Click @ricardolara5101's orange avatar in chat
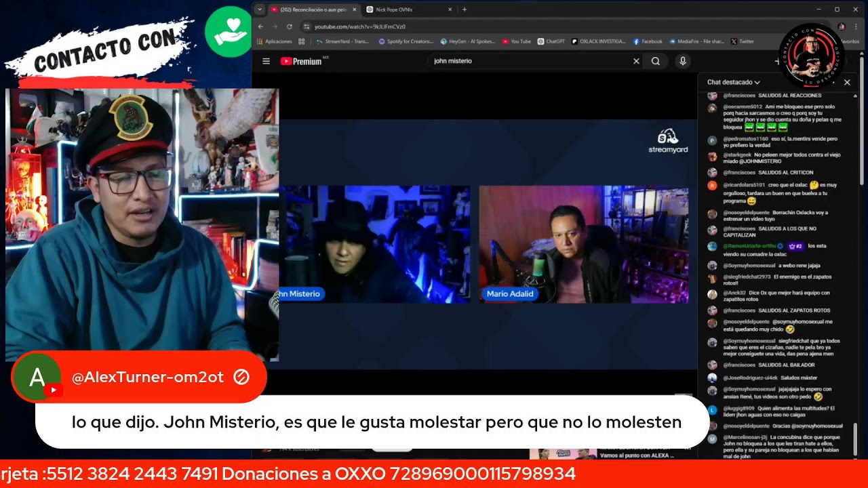Screen dimensions: 868x488 [712, 185]
